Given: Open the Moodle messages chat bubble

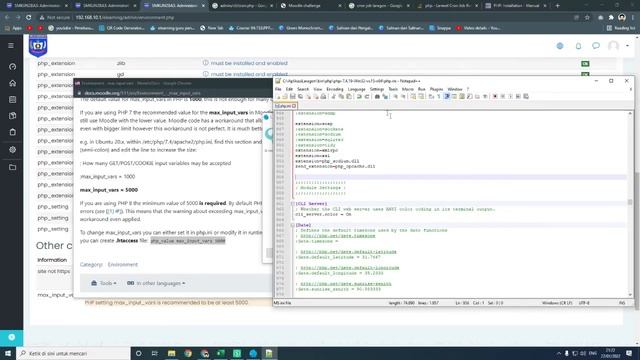Looking at the screenshot, I should [x=596, y=46].
